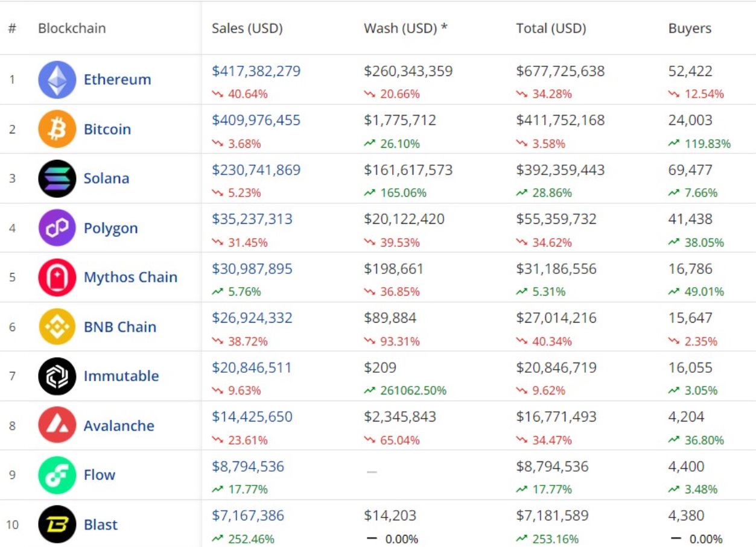Click the Polygon logo icon
This screenshot has width=756, height=547.
(x=57, y=228)
